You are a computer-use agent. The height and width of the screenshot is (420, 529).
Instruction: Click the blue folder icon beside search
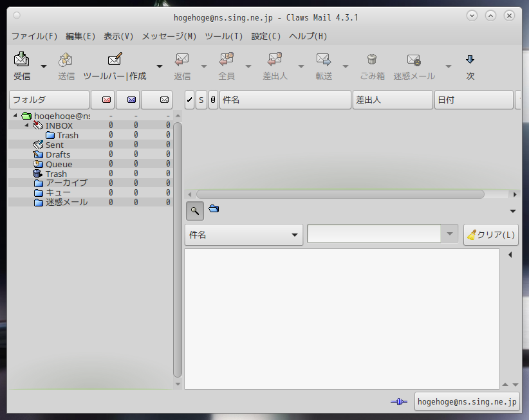pos(214,208)
